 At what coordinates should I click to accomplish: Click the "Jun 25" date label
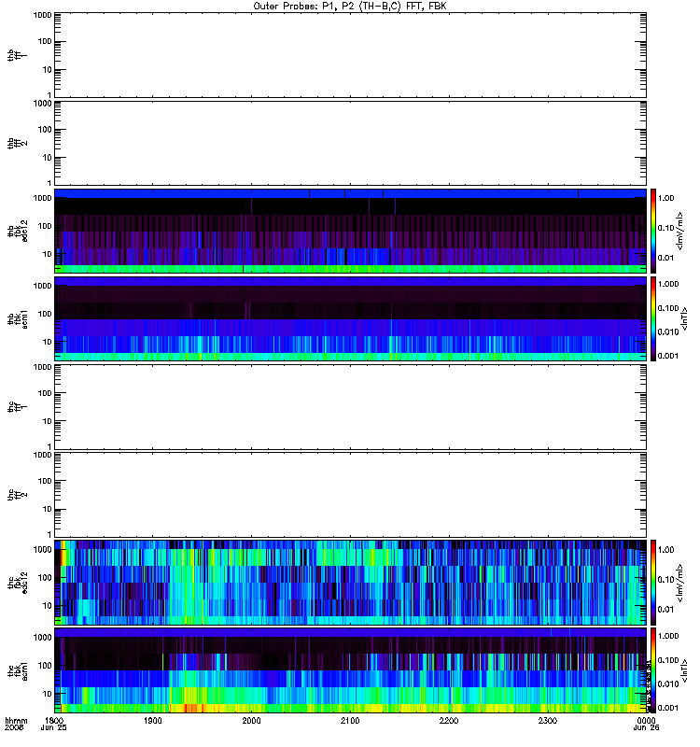[53, 728]
